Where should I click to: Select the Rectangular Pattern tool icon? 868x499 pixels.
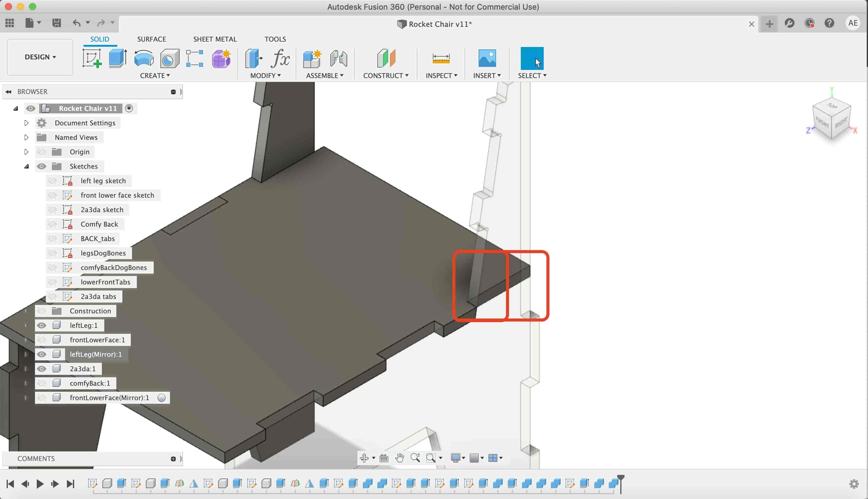click(195, 58)
